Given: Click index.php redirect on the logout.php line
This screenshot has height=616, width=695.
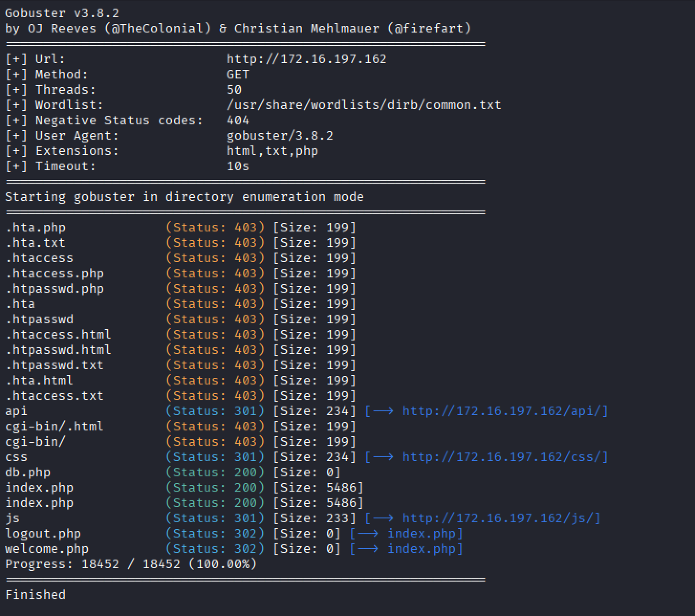Looking at the screenshot, I should (x=424, y=534).
